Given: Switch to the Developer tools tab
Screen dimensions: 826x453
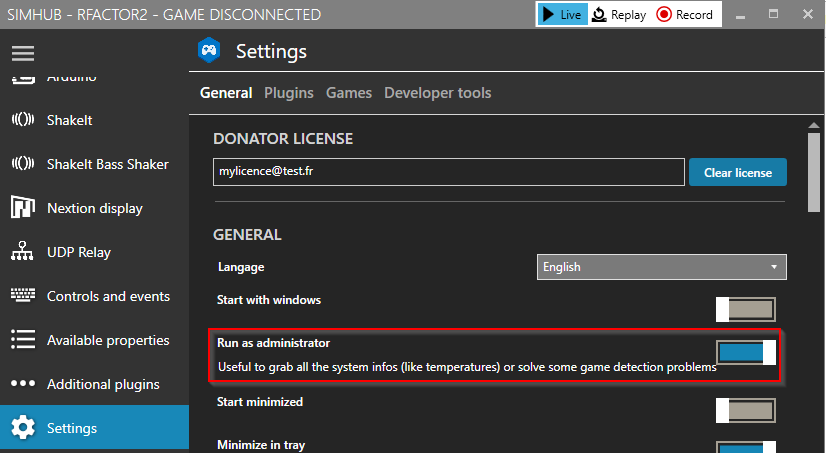Looking at the screenshot, I should click(438, 93).
